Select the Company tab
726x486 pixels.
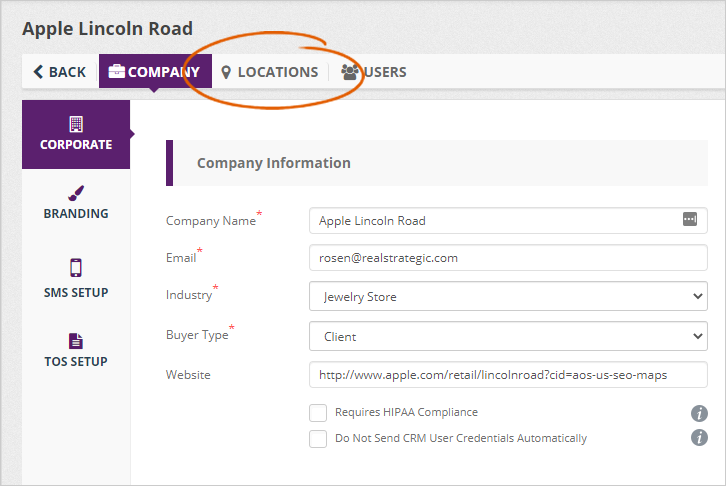pos(155,72)
